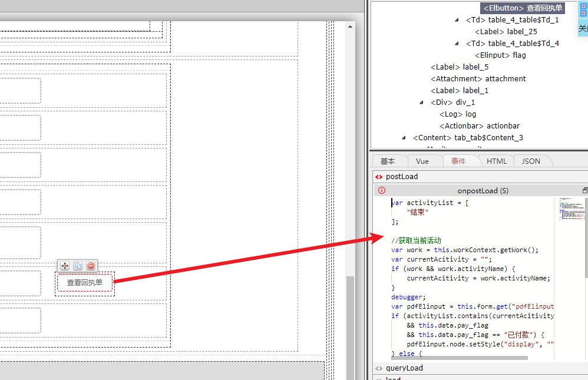
Task: Click the red delete icon above 查看回执单
Action: (91, 266)
